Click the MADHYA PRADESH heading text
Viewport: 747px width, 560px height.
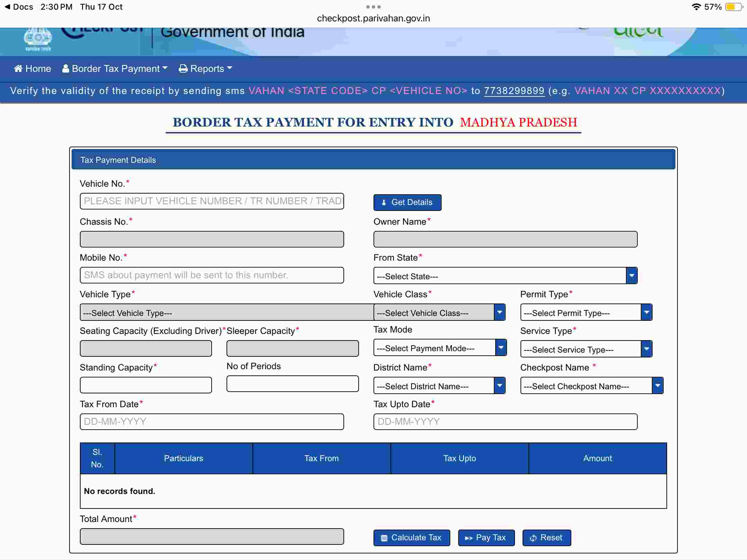coord(518,122)
